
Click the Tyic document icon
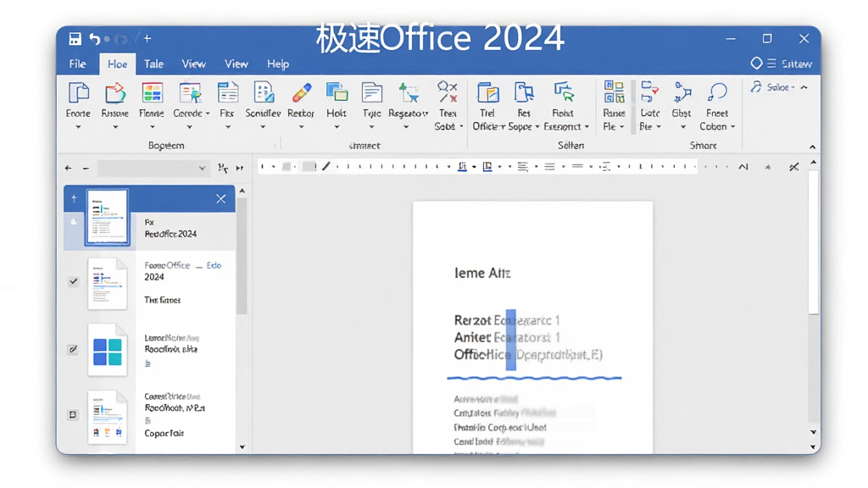372,93
